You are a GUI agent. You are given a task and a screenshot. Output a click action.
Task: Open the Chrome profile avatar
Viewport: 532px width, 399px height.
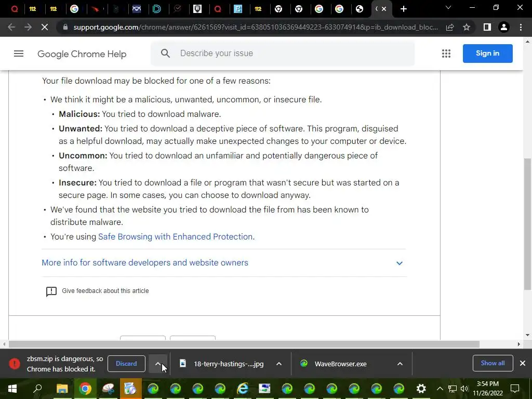(504, 27)
